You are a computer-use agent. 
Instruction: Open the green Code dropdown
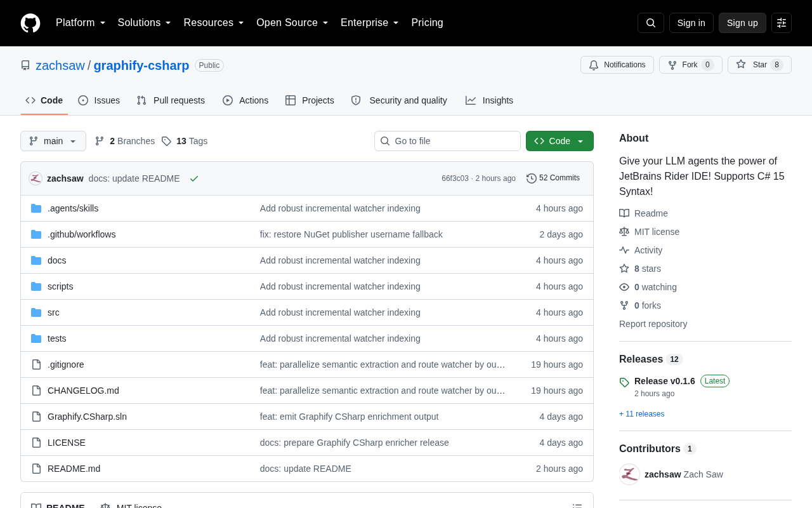(560, 141)
